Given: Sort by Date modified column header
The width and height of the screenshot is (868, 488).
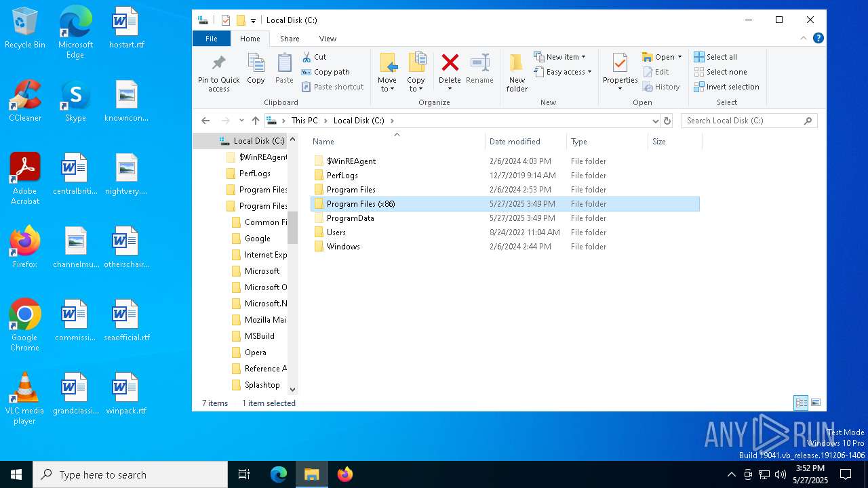Looking at the screenshot, I should point(526,142).
